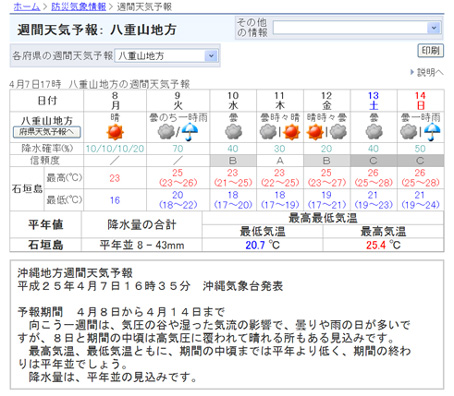Click the high range (23~27) for Friday
Viewport: 454px width, 396px height.
pyautogui.click(x=326, y=183)
